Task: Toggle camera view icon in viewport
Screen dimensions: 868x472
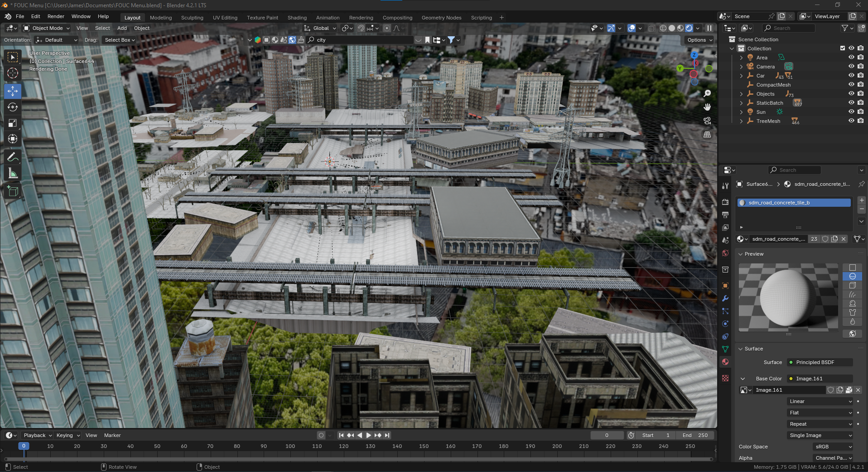Action: click(x=707, y=121)
